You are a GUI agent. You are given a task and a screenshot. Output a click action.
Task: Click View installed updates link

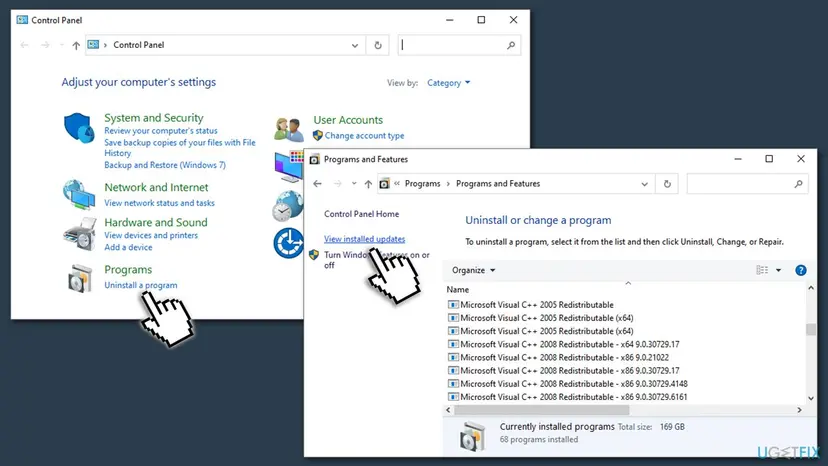364,239
